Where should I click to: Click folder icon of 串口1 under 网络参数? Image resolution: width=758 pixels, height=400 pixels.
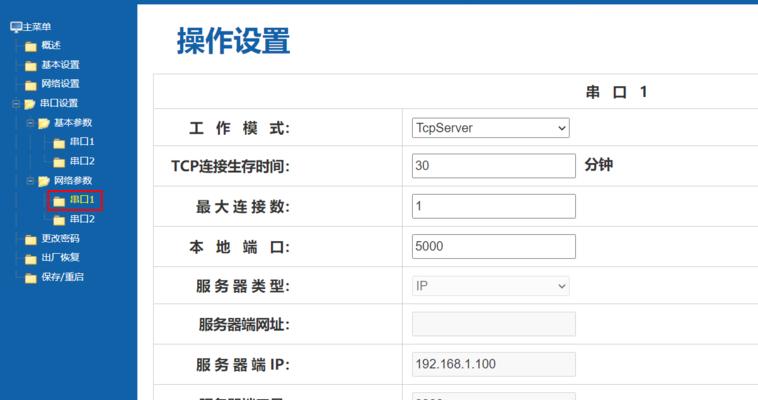click(59, 201)
